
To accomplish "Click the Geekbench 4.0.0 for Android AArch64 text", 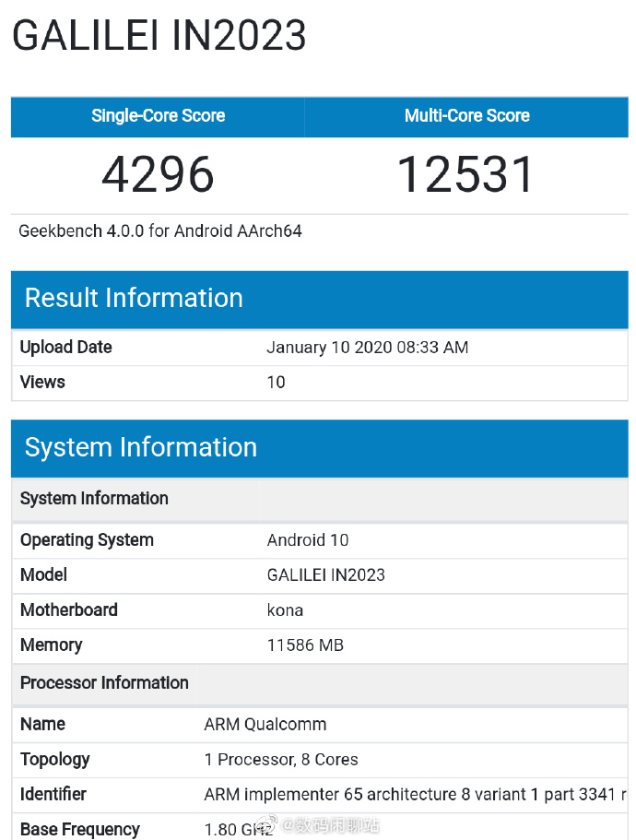I will tap(160, 231).
